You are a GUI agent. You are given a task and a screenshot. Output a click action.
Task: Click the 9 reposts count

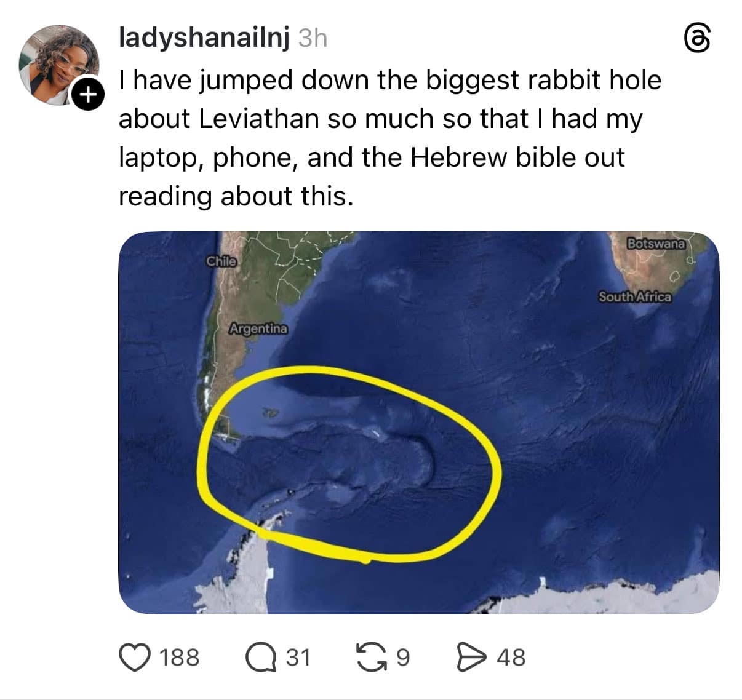403,657
